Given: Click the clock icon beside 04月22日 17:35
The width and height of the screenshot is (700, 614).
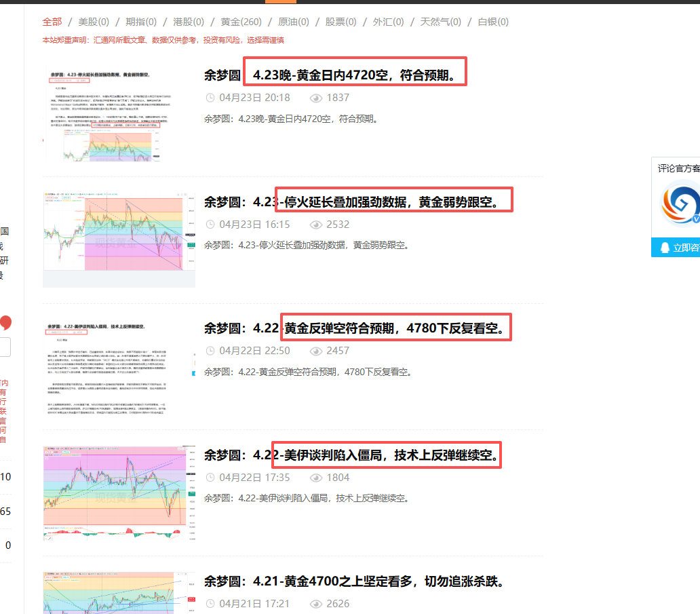Looking at the screenshot, I should [210, 478].
